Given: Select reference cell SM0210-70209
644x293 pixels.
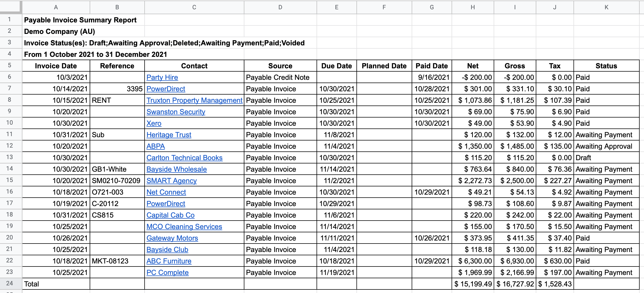Looking at the screenshot, I should [x=117, y=181].
